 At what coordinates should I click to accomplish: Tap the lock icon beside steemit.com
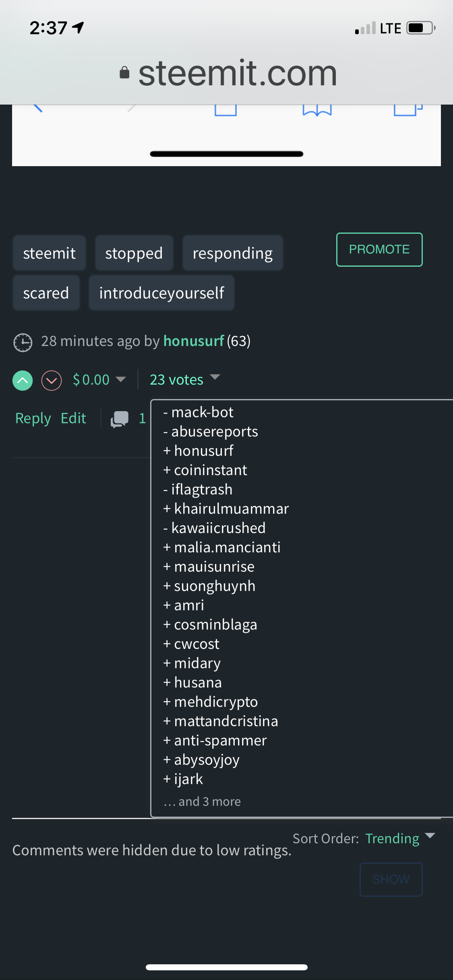coord(125,73)
